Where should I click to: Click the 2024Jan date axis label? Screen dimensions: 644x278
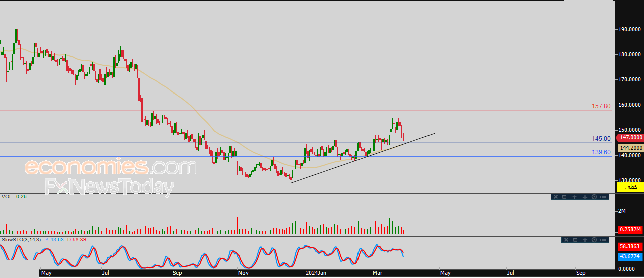coord(316,273)
